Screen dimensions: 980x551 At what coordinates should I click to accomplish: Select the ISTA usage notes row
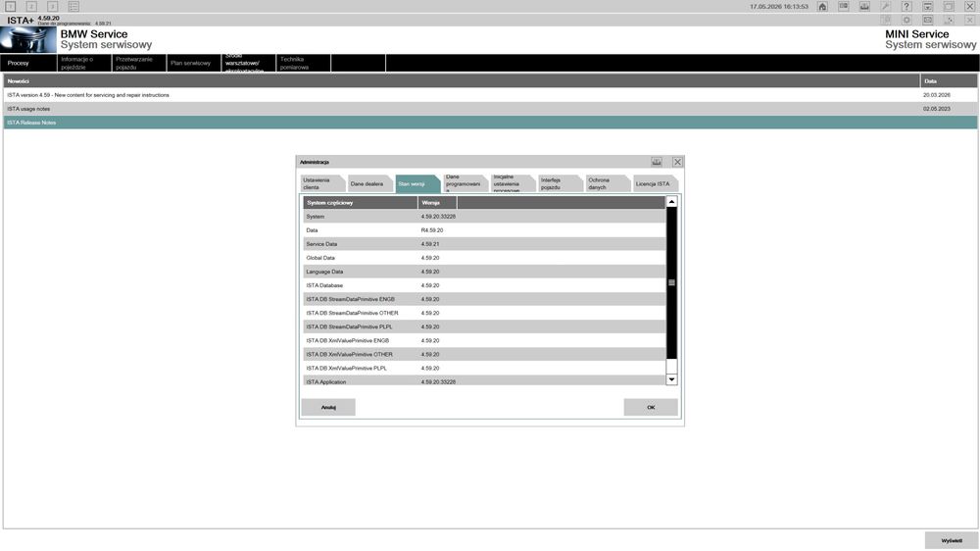(x=490, y=109)
